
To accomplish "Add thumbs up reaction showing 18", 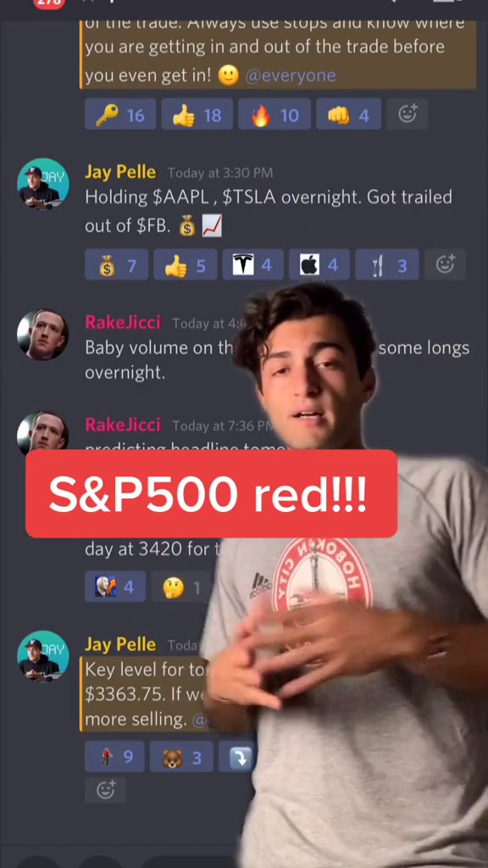I will (197, 114).
